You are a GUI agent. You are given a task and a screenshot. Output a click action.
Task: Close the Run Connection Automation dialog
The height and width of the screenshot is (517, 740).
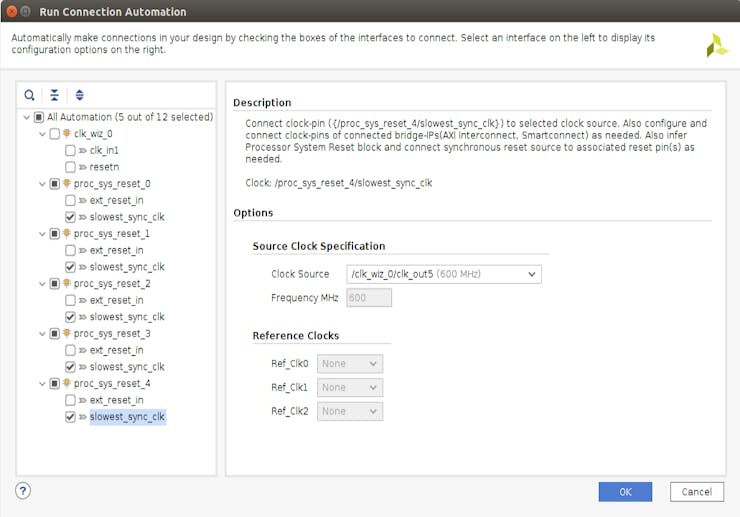click(x=13, y=11)
